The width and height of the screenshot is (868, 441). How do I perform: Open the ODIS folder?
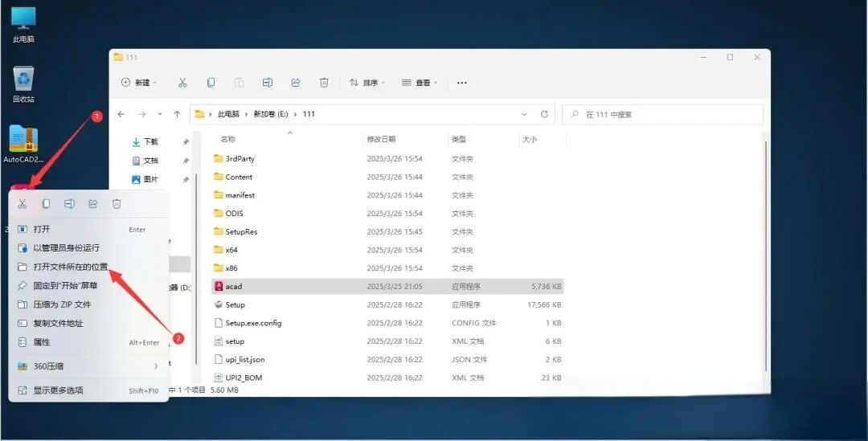point(387,213)
